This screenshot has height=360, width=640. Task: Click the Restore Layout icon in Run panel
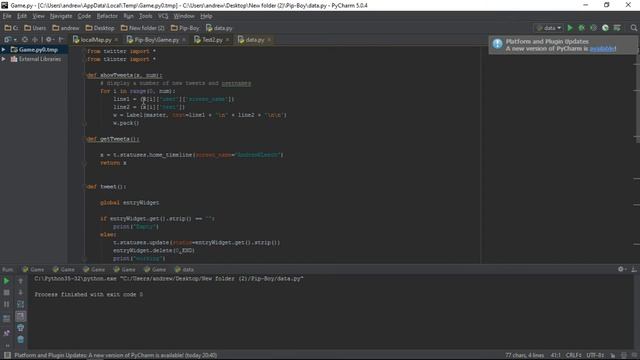[x=7, y=318]
